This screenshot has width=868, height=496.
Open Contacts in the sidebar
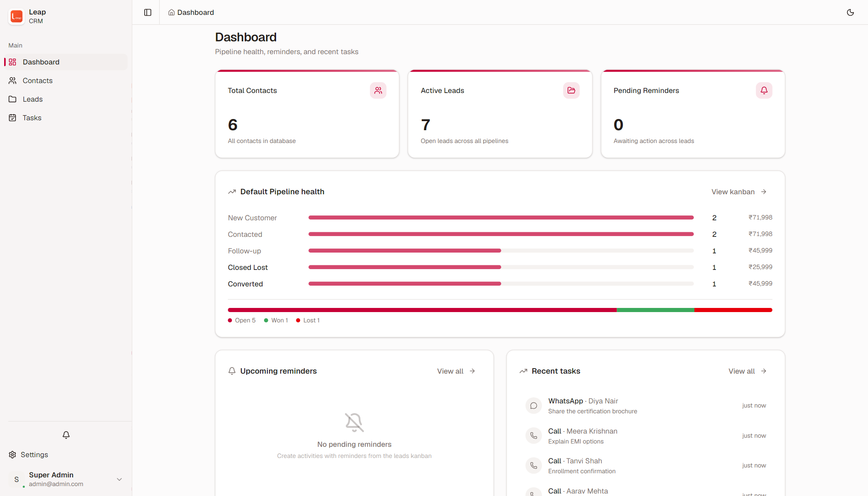[66, 81]
